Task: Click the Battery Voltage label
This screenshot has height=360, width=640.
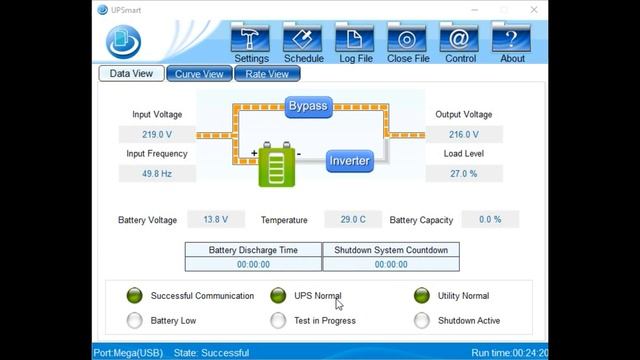Action: point(147,220)
